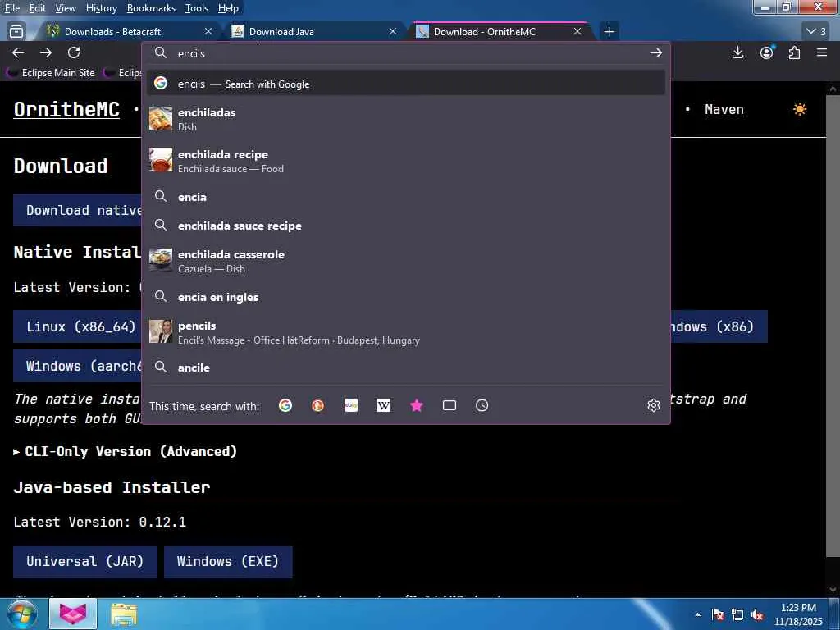Search history with the clock icon
This screenshot has height=630, width=840.
click(482, 405)
